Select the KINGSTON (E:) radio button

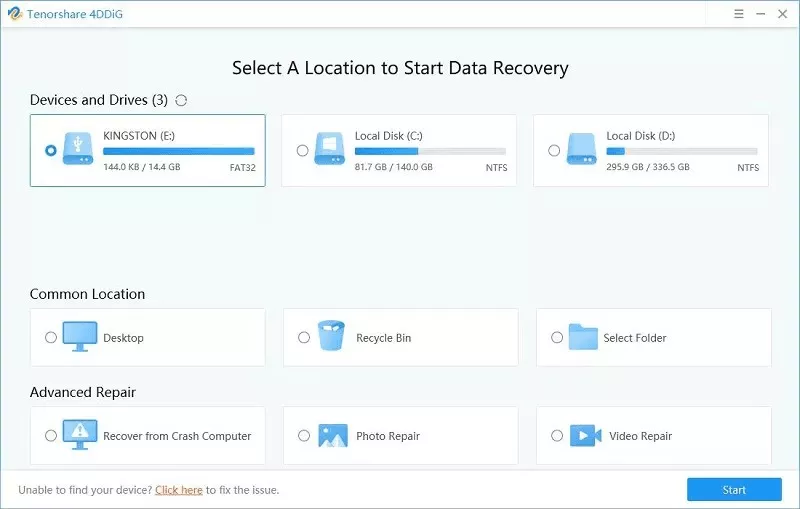pyautogui.click(x=51, y=150)
